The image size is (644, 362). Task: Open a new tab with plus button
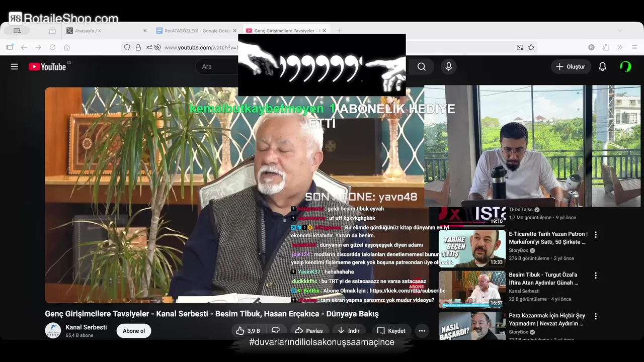point(339,31)
